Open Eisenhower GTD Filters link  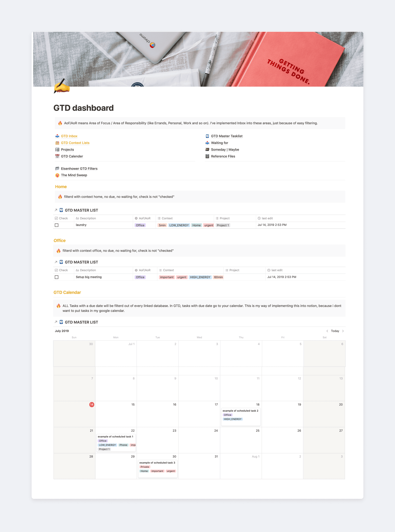tap(79, 168)
